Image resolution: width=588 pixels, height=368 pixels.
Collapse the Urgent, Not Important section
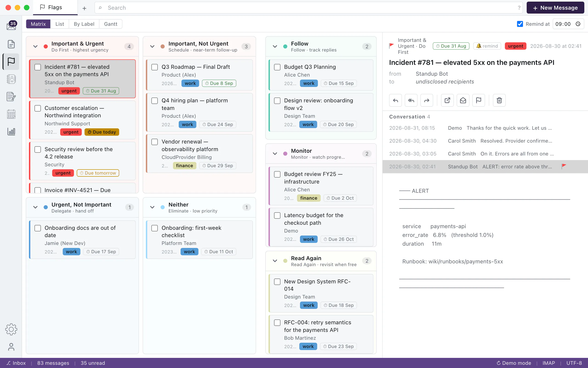tap(35, 207)
